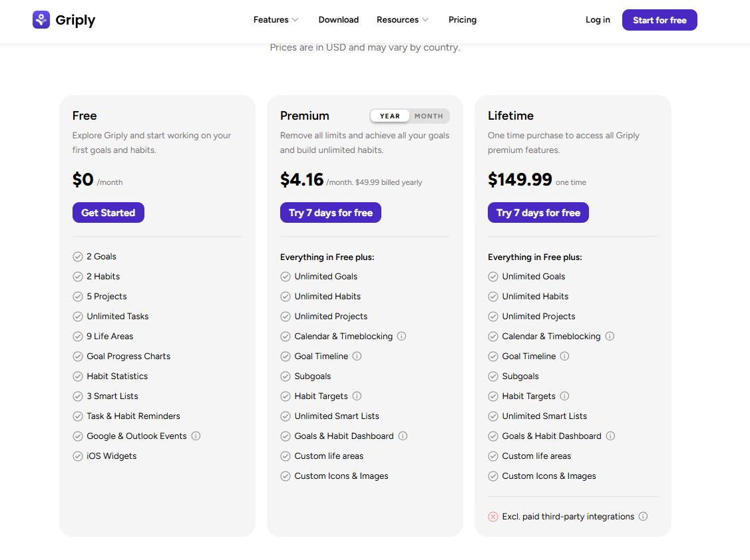Click checkmark icon beside 9 Life Areas
Viewport: 750px width, 560px height.
[x=78, y=337]
